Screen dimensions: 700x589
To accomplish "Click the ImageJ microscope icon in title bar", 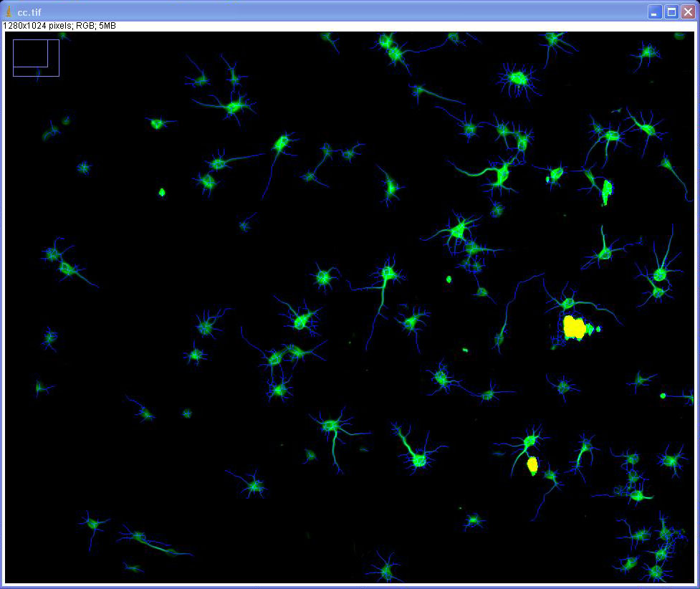I will point(9,11).
